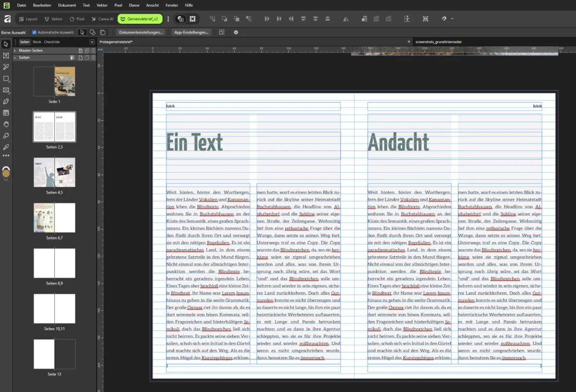The height and width of the screenshot is (392, 576).
Task: Expand the Master-Seiten section
Action: 15,50
